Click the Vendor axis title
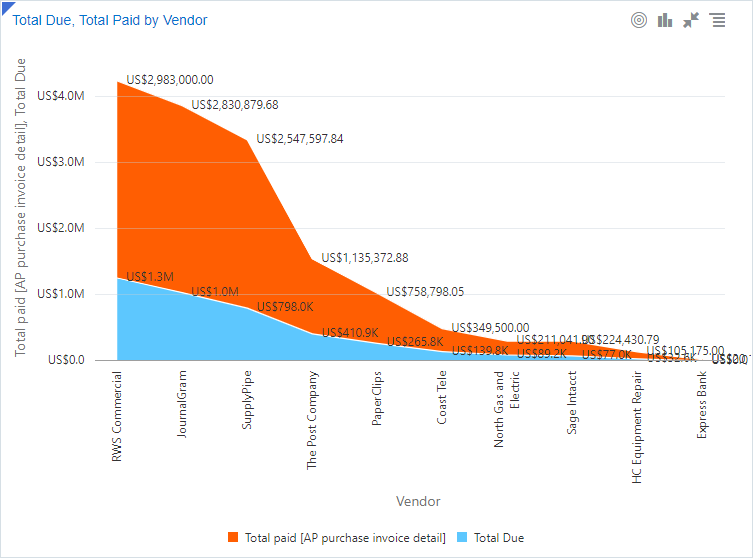 click(418, 501)
